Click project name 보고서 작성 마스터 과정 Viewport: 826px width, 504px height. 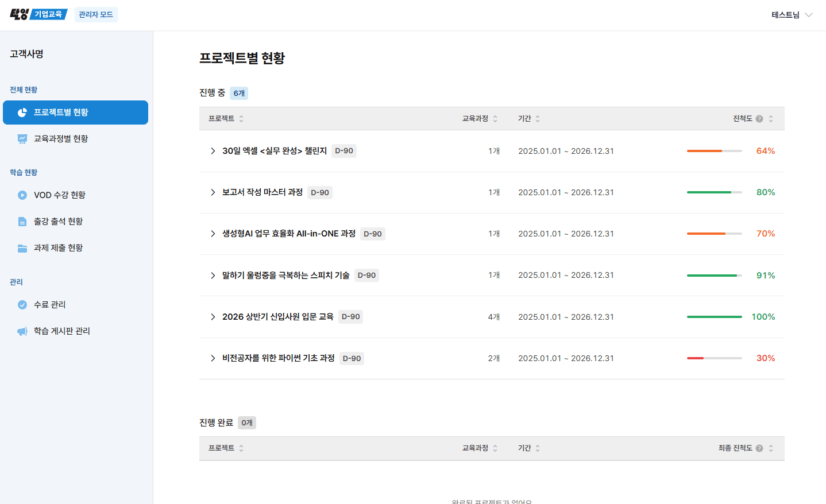pyautogui.click(x=263, y=192)
